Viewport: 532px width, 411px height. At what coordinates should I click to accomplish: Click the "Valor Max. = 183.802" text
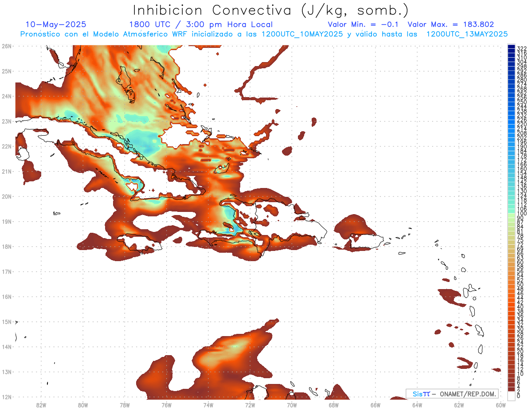point(451,24)
